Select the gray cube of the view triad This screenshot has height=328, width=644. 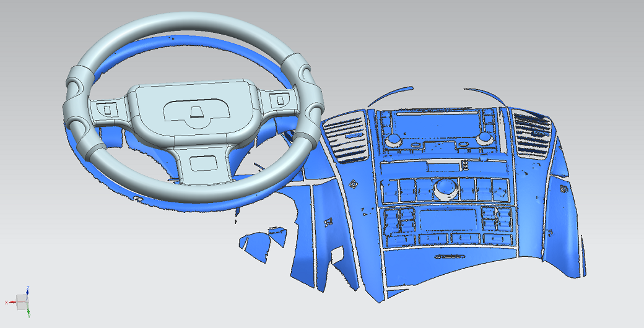point(21,302)
